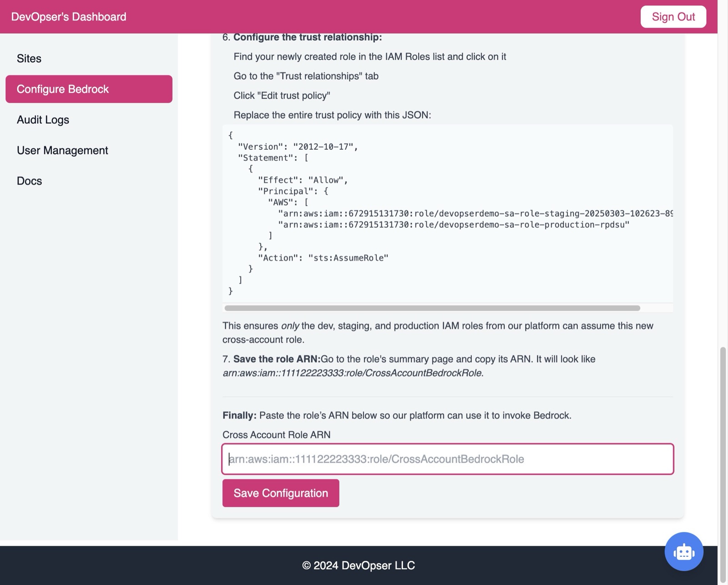Screen dimensions: 728x585
Task: Click the 'Cross Account Role ARN' label
Action: coord(277,435)
